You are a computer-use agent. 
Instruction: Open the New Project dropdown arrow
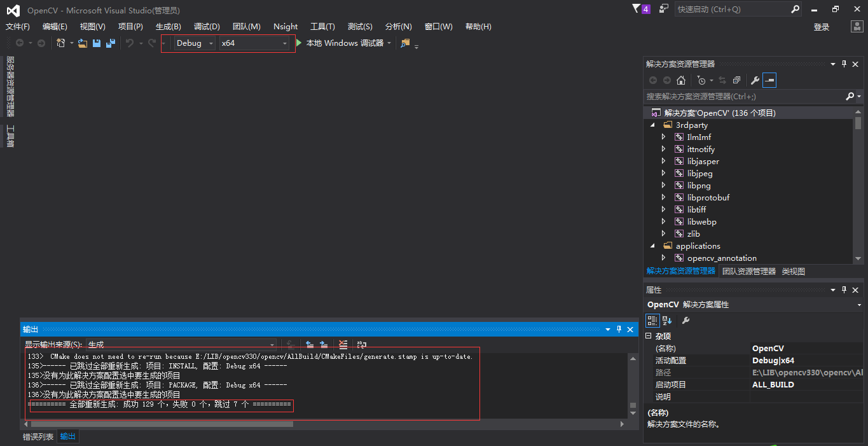[71, 43]
